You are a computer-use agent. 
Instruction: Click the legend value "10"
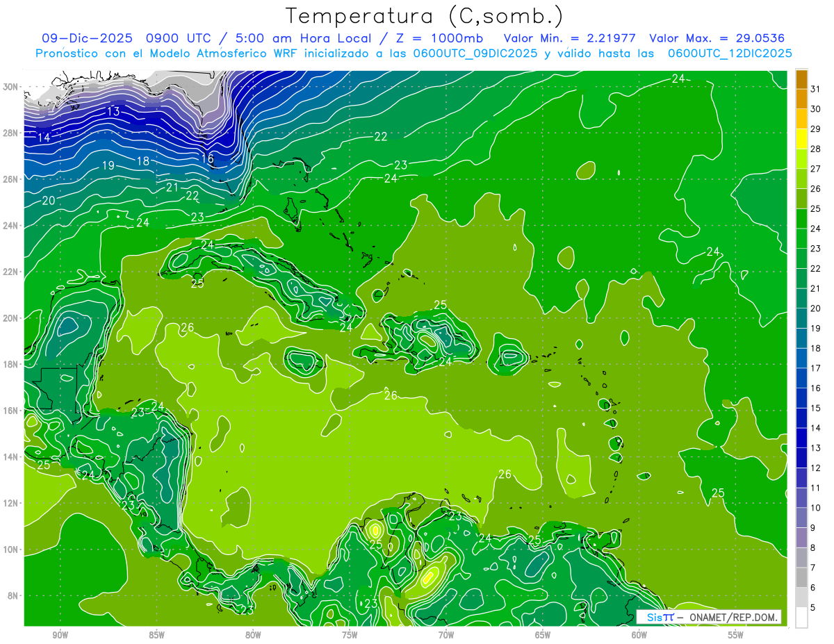[816, 508]
